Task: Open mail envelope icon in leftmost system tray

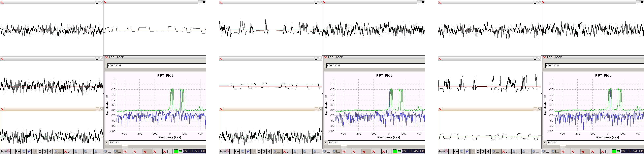Action: (180, 151)
